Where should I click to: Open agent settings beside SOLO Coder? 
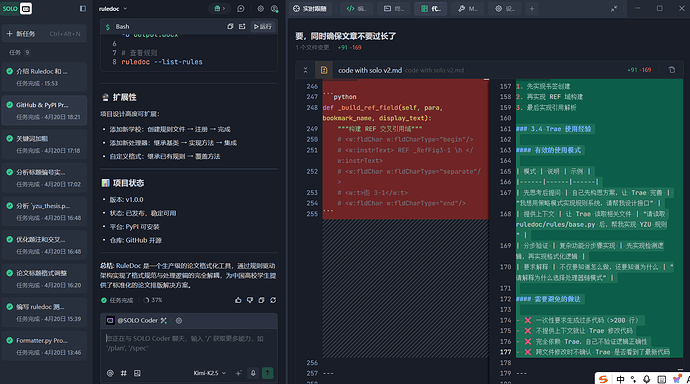pos(179,321)
